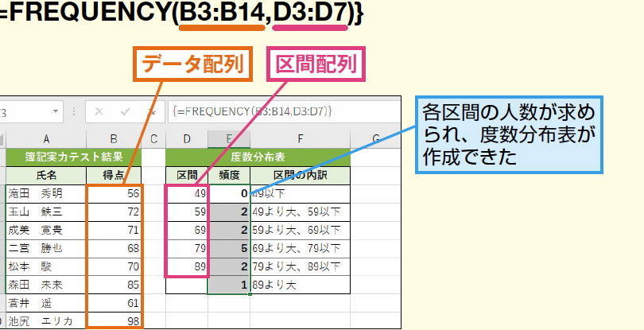Click the 度数分布表 title cell

[x=258, y=157]
